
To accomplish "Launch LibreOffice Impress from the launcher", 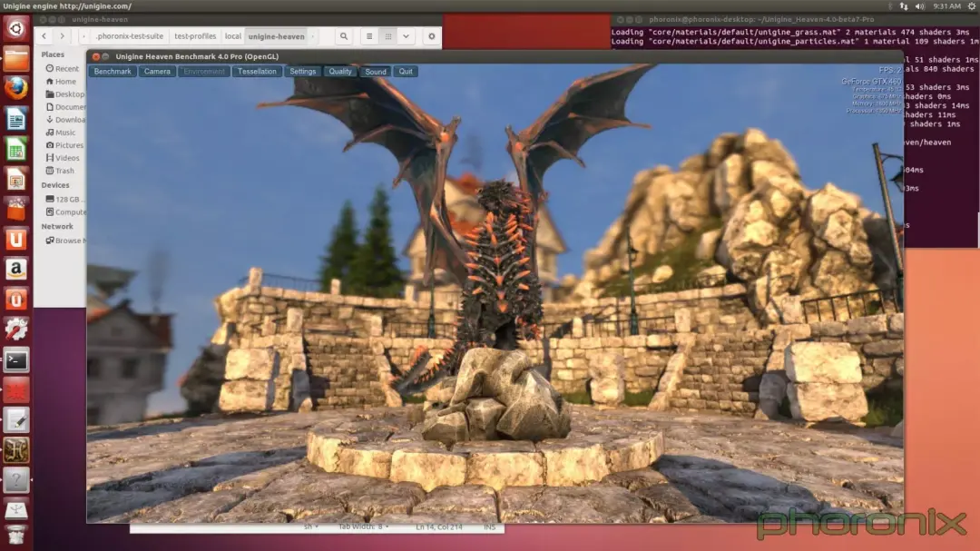I will (x=16, y=180).
